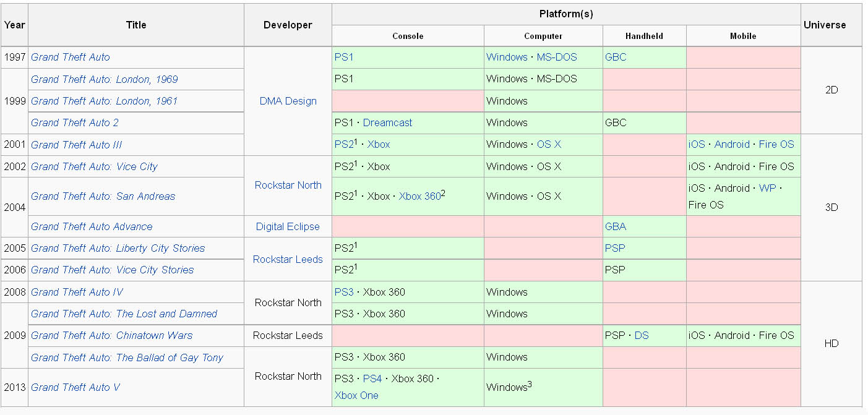Follow the blue Rockstar North developer link
This screenshot has width=868, height=415.
[288, 185]
